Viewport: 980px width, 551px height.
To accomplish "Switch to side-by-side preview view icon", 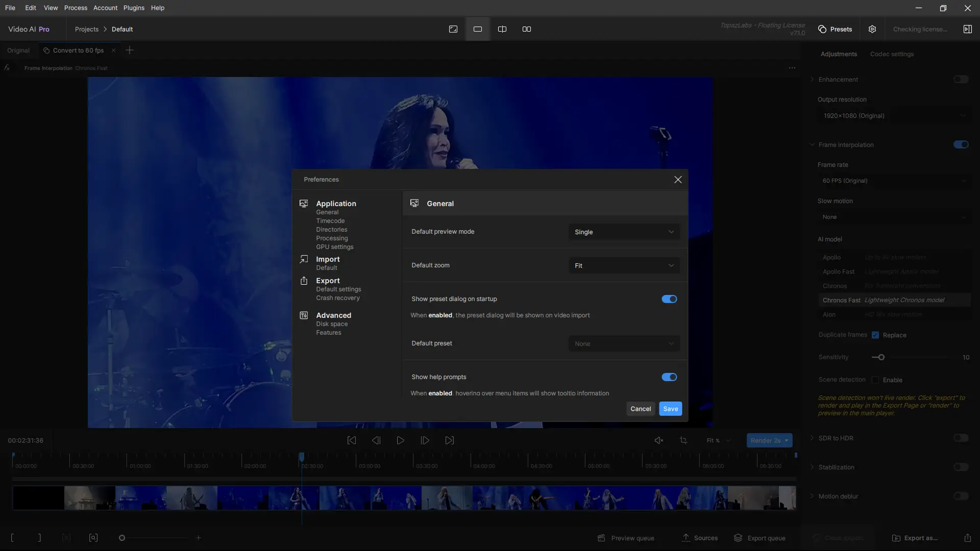I will 527,29.
